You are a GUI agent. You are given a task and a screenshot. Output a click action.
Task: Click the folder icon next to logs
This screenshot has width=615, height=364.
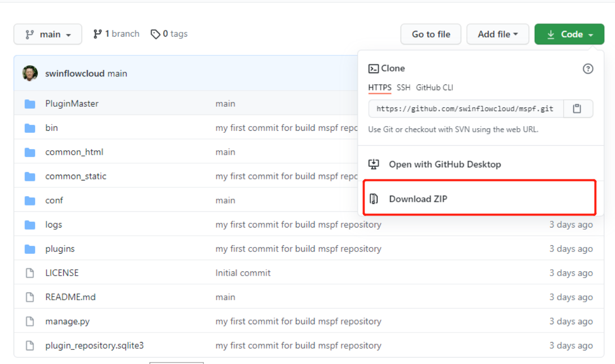[x=30, y=225]
